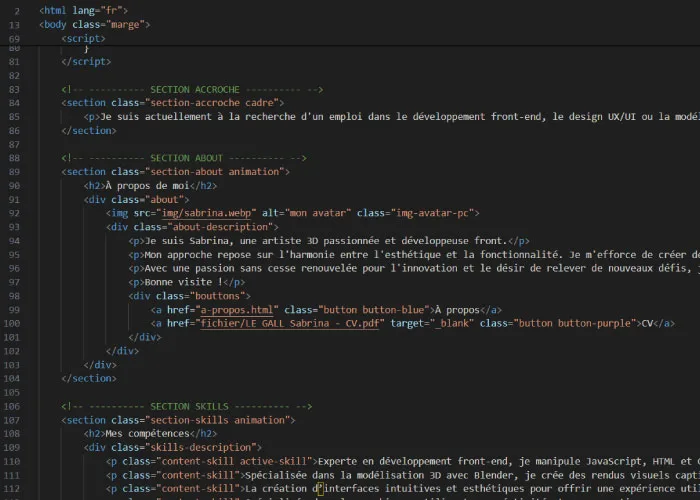The height and width of the screenshot is (500, 700).
Task: Follow the a-propos.html href link
Action: [237, 310]
